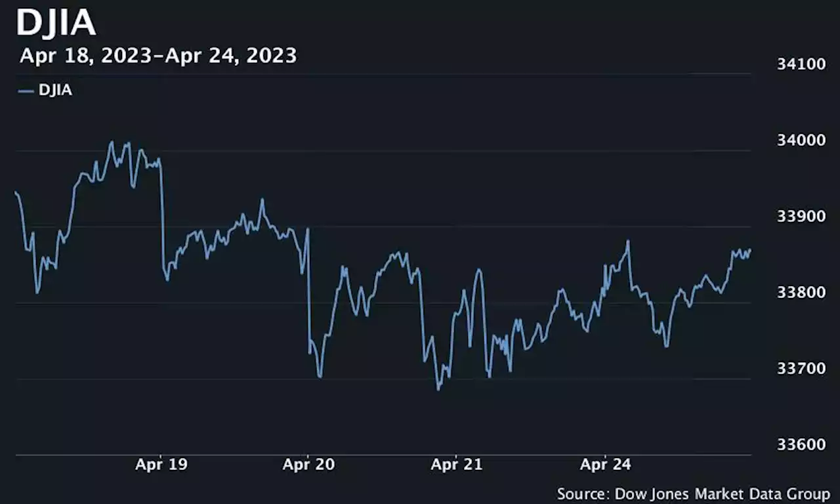Click the 34000 axis label
This screenshot has height=504, width=840.
coord(801,140)
